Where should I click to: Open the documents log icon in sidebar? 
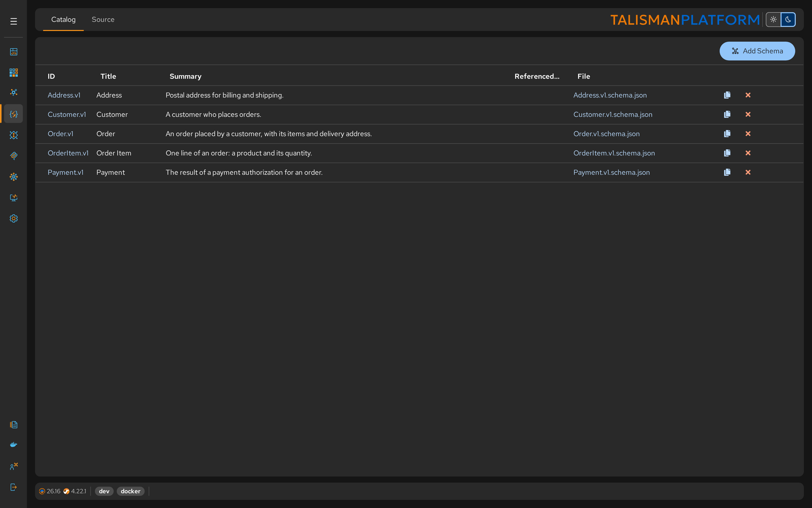[13, 425]
